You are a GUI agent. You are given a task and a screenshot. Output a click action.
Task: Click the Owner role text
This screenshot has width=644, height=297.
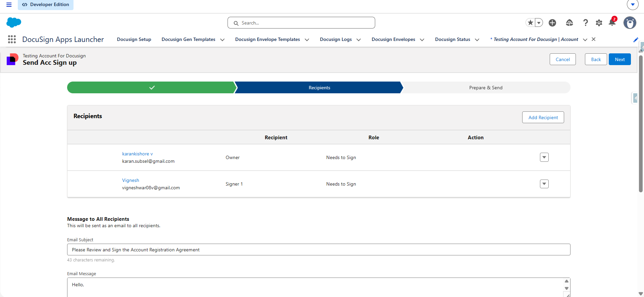click(x=233, y=157)
